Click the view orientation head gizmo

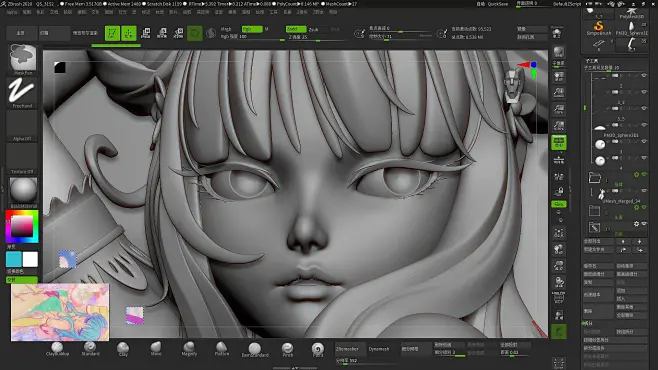coord(512,87)
